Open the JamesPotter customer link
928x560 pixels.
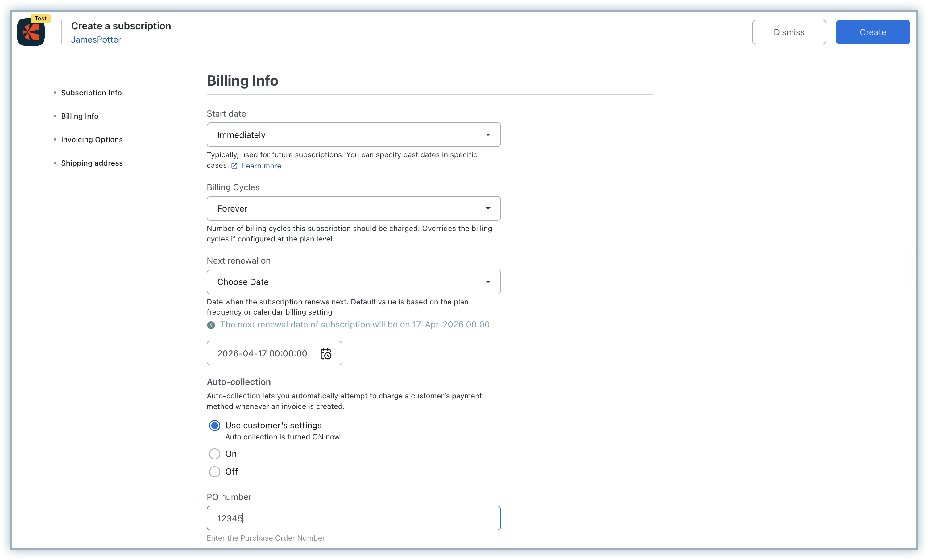pyautogui.click(x=96, y=39)
